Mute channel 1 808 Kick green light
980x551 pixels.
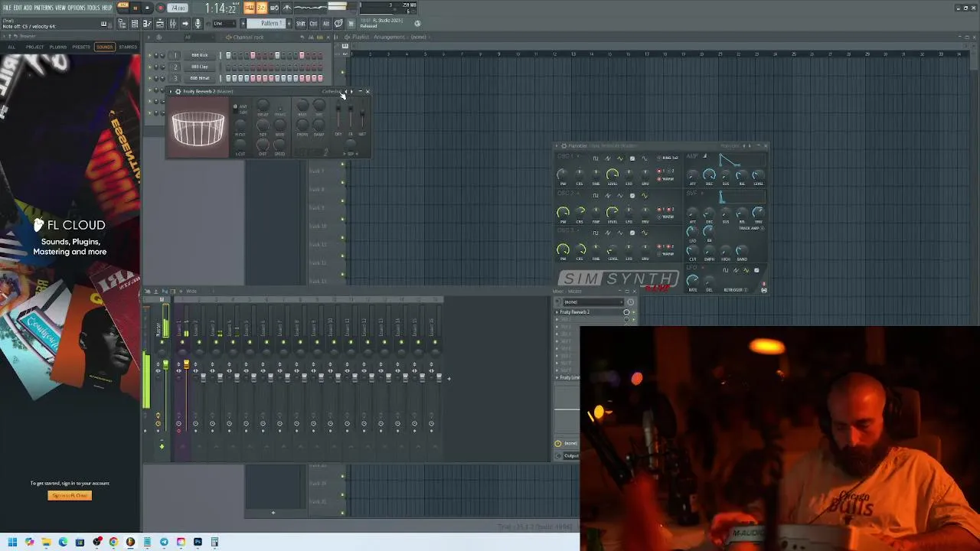(149, 55)
